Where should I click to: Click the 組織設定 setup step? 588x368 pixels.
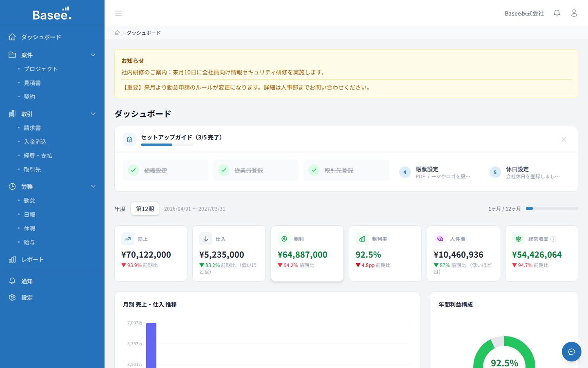point(165,170)
